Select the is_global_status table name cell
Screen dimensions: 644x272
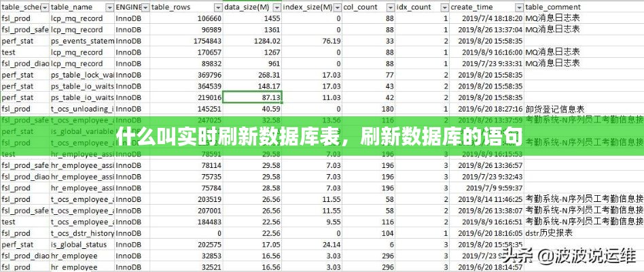coord(82,244)
